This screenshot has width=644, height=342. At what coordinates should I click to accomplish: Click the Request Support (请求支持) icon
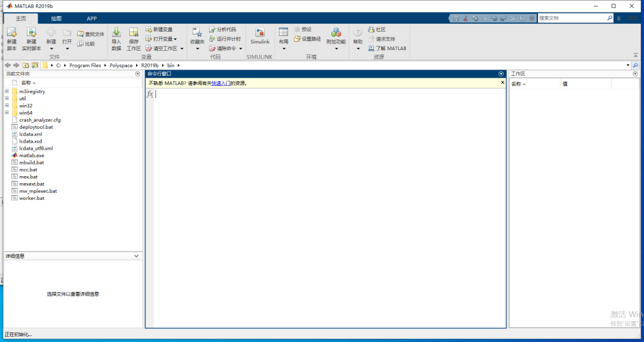(x=371, y=39)
